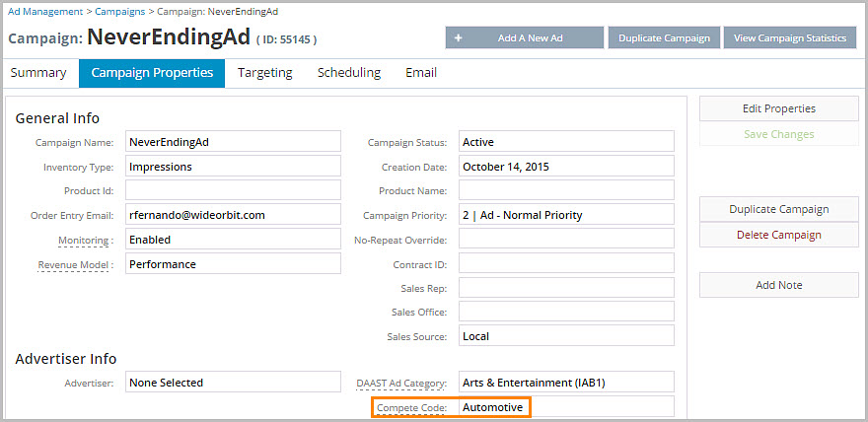Click the Campaign Name input field
868x422 pixels.
(x=233, y=142)
